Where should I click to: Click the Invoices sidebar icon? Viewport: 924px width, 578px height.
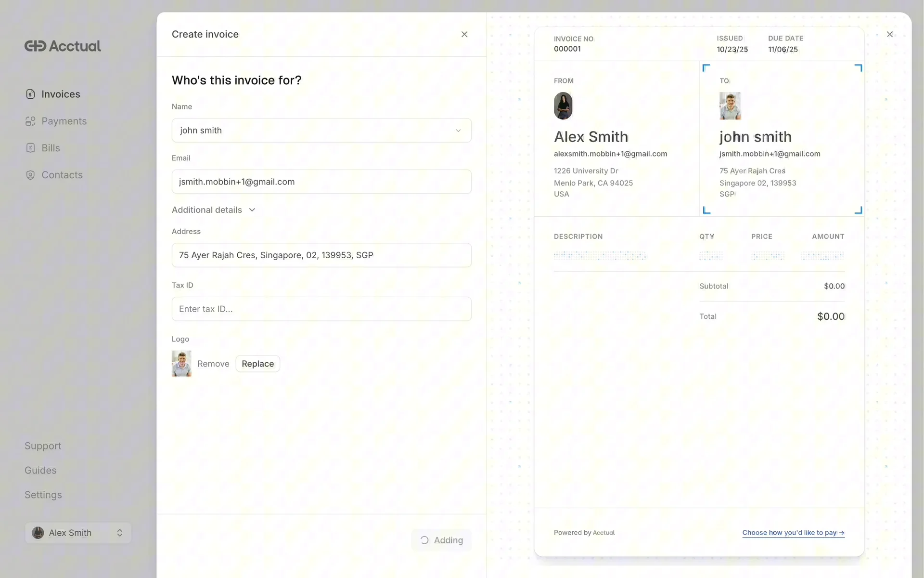[30, 94]
